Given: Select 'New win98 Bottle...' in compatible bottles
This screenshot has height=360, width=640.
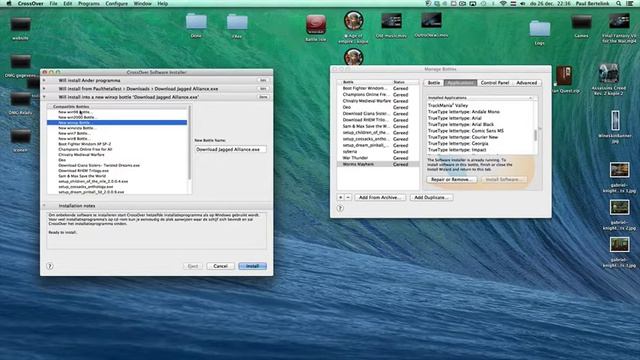Looking at the screenshot, I should tap(117, 112).
